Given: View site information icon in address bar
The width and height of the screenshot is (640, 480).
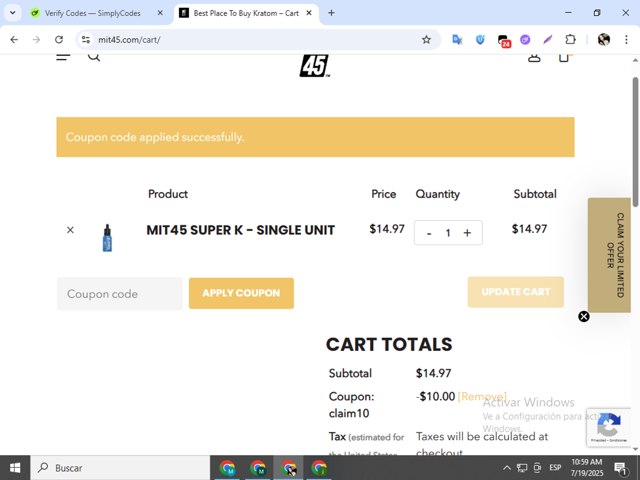Looking at the screenshot, I should [x=86, y=40].
